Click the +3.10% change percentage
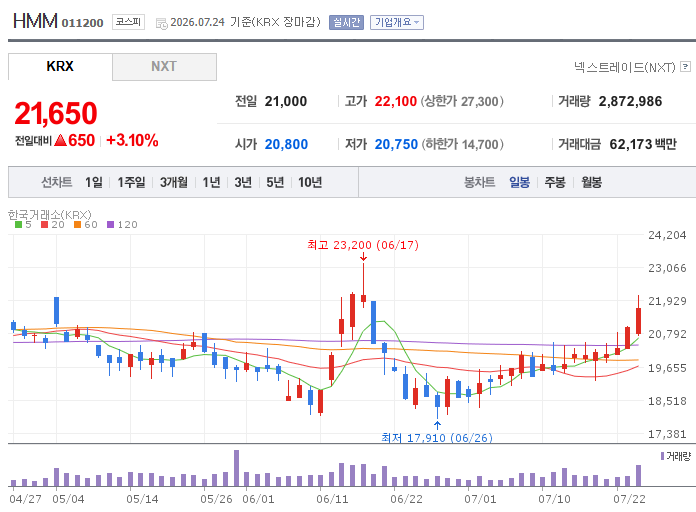 pyautogui.click(x=132, y=140)
